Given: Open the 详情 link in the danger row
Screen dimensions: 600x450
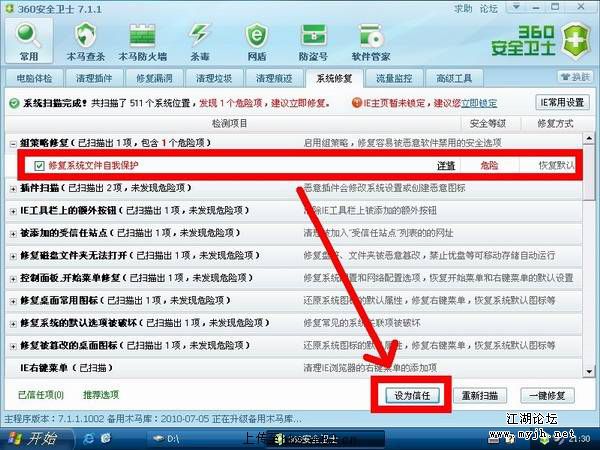Looking at the screenshot, I should tap(446, 166).
